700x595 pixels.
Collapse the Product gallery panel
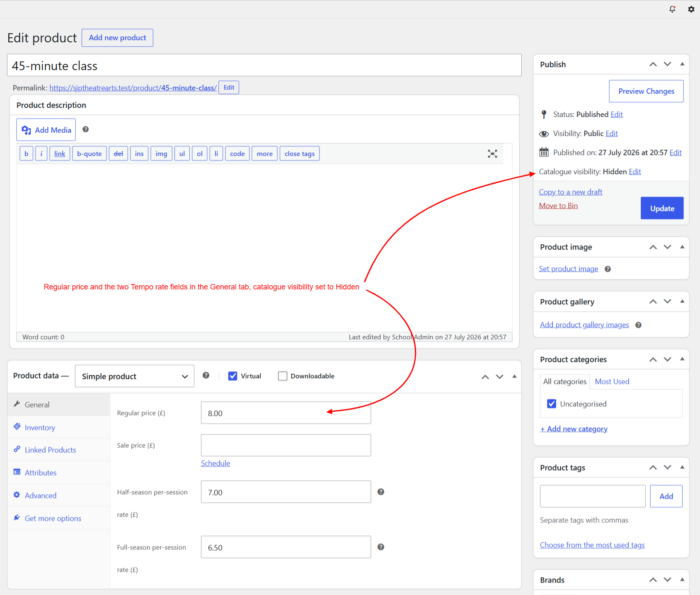coord(682,301)
